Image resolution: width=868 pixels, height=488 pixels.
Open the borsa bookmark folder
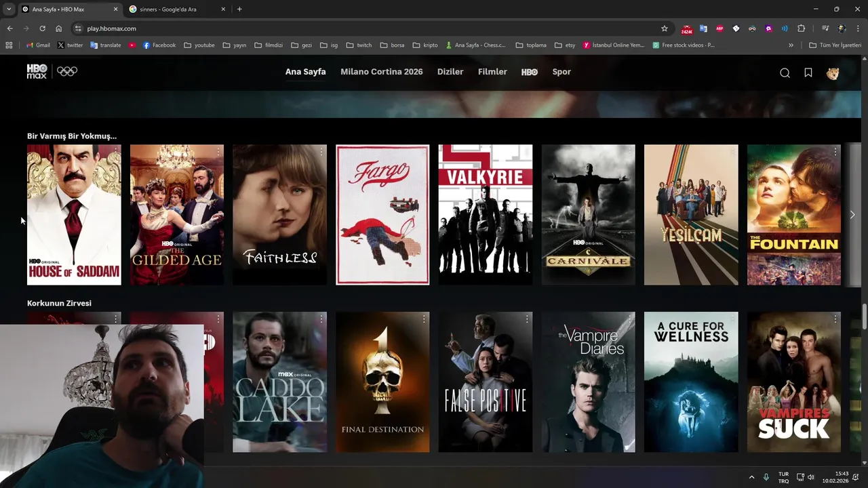pos(392,45)
